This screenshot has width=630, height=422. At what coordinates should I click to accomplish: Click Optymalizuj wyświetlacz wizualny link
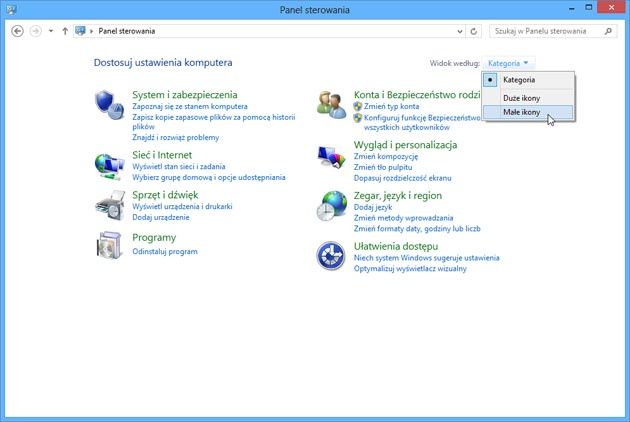click(410, 268)
